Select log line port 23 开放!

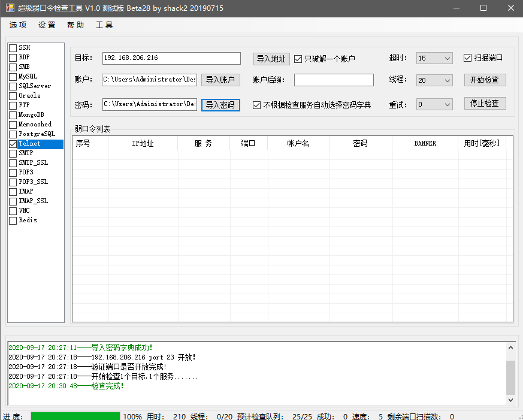102,357
